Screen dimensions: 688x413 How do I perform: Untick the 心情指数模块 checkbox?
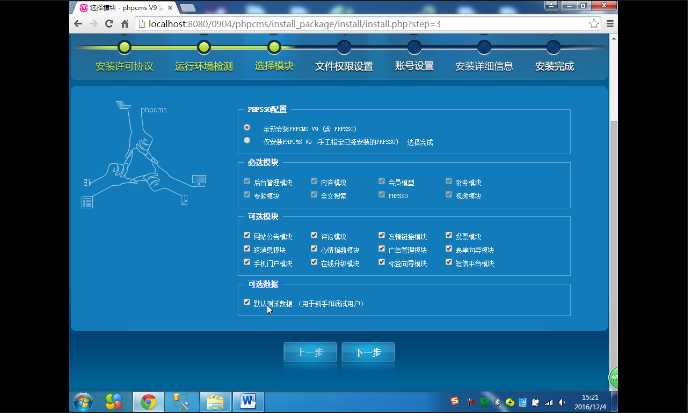tap(314, 249)
